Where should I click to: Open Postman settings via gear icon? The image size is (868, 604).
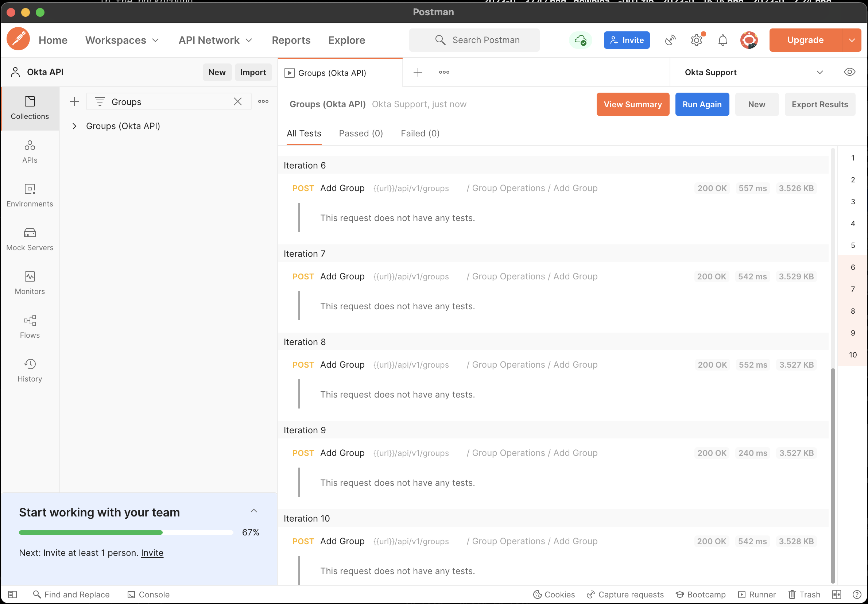(x=696, y=40)
